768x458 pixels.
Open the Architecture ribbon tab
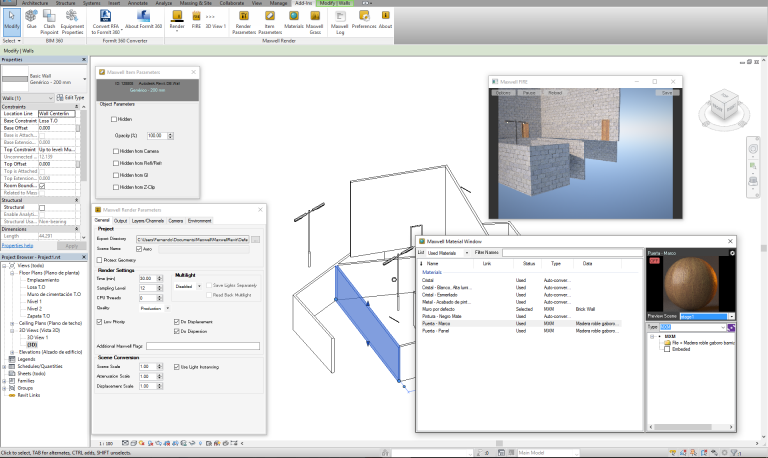pos(35,3)
